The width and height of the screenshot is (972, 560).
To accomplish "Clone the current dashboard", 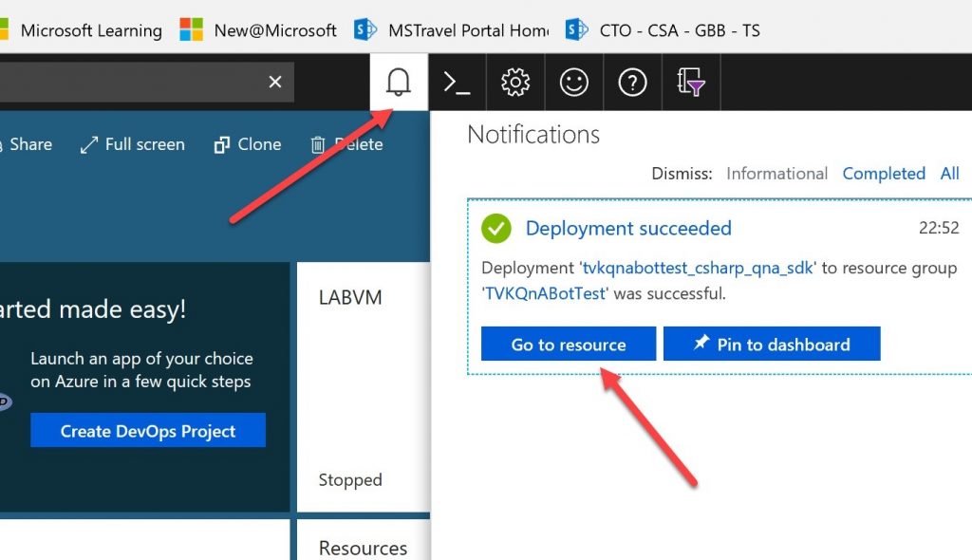I will [x=248, y=144].
